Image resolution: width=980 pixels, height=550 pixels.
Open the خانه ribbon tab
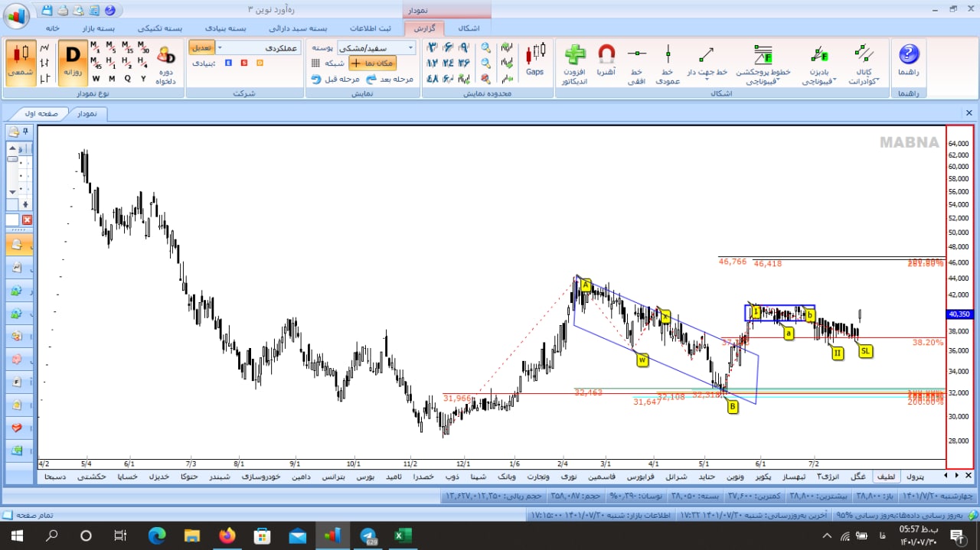click(52, 28)
